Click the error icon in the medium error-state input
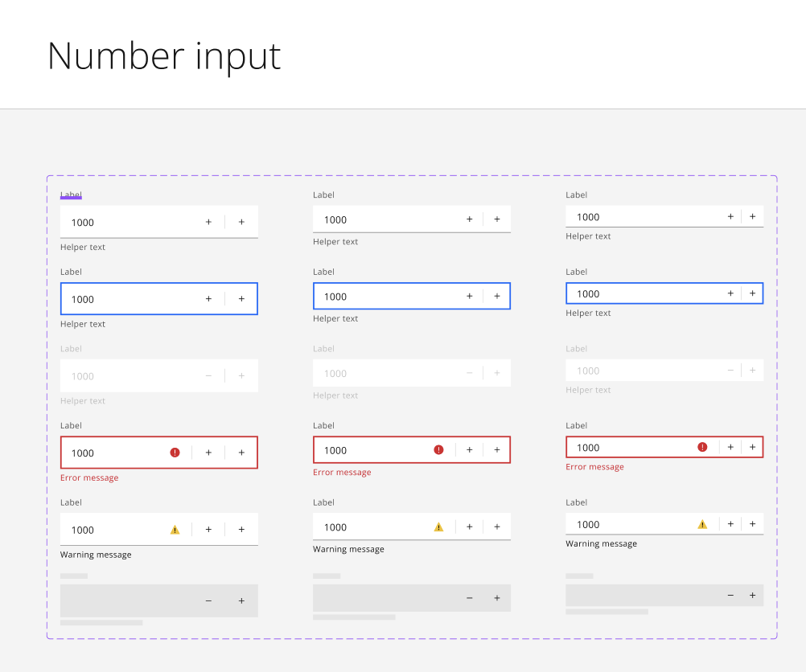 click(438, 450)
